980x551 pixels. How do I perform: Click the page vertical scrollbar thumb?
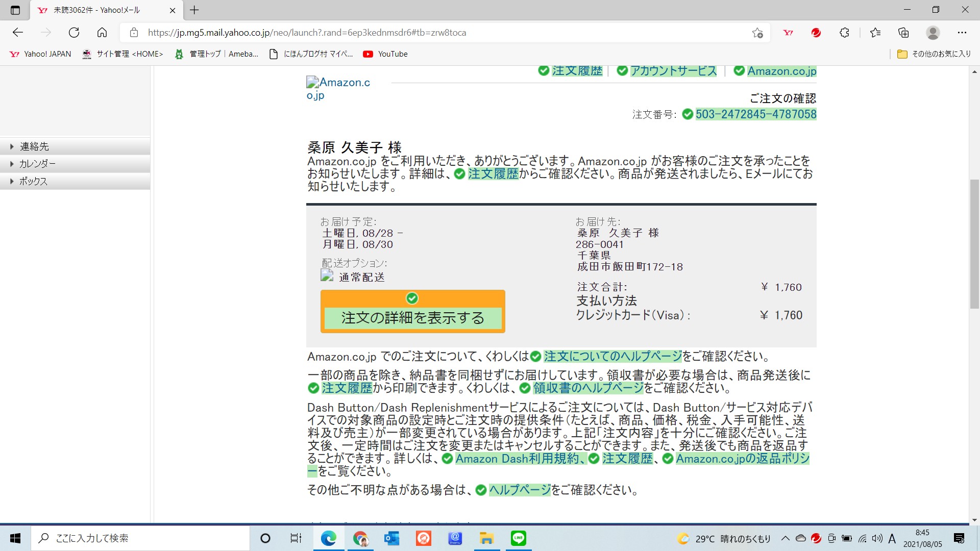pyautogui.click(x=974, y=244)
